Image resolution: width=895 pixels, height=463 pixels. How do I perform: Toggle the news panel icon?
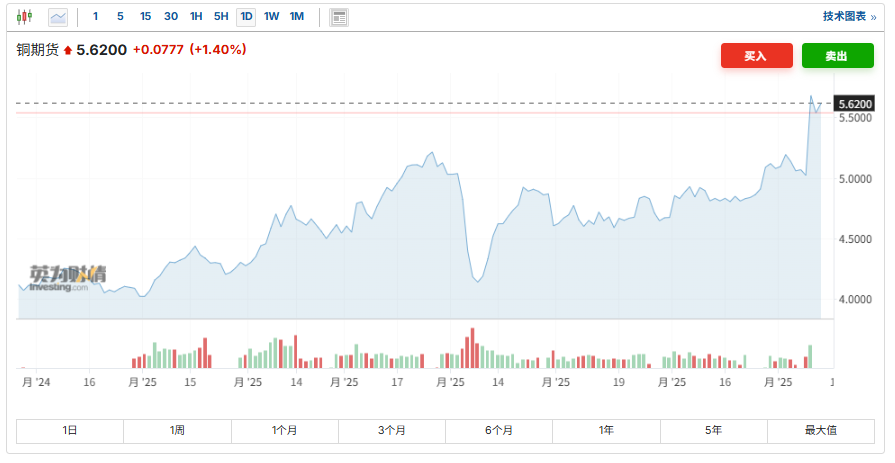point(339,17)
